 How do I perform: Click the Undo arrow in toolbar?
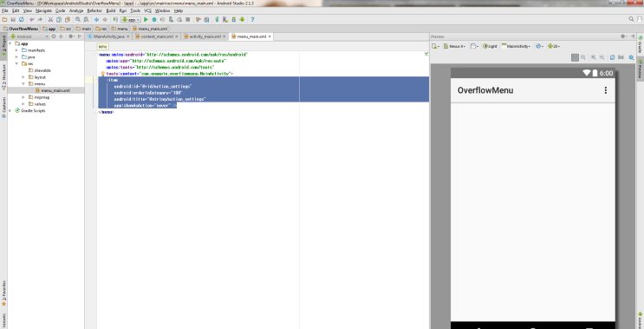coord(31,19)
